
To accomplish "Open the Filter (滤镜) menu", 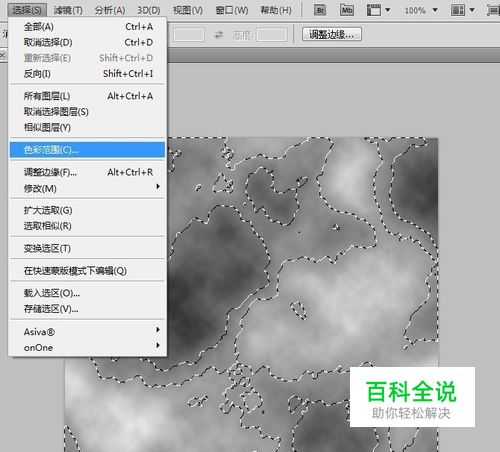I will [68, 10].
